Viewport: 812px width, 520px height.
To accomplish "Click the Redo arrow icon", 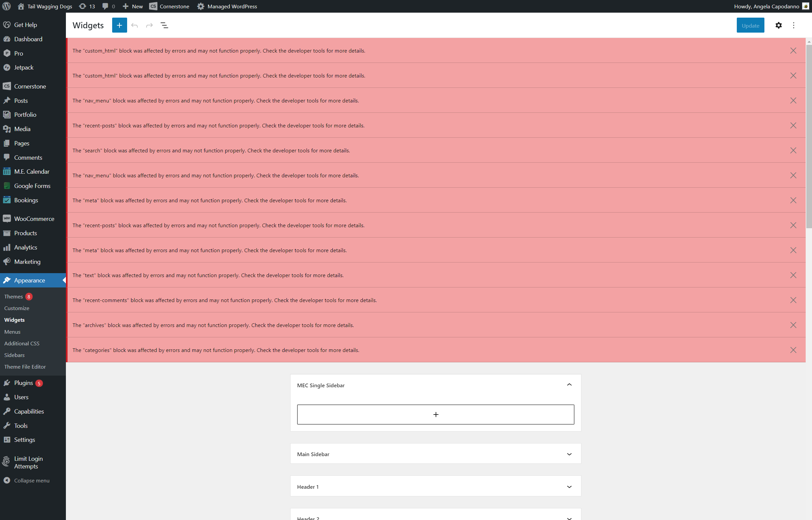I will [x=149, y=25].
